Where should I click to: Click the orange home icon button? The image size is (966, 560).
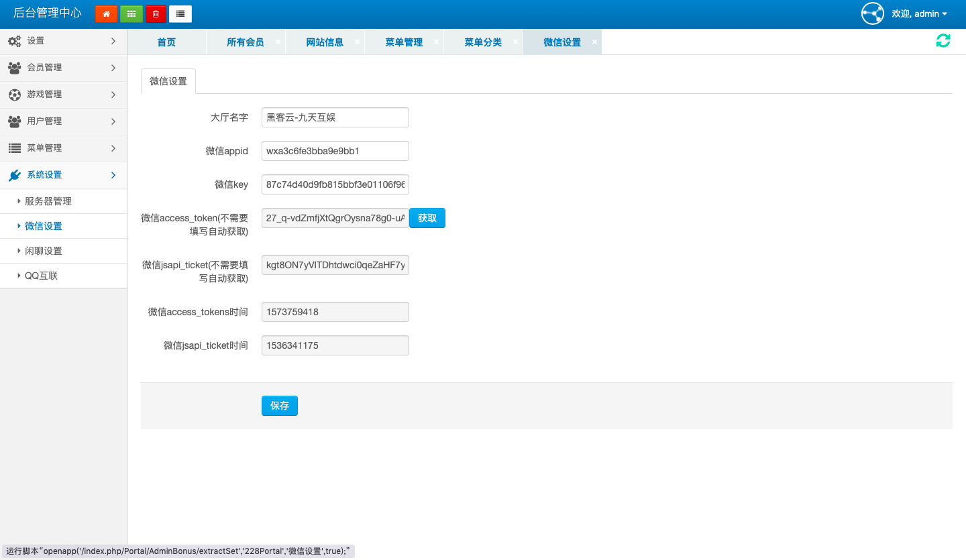coord(106,13)
